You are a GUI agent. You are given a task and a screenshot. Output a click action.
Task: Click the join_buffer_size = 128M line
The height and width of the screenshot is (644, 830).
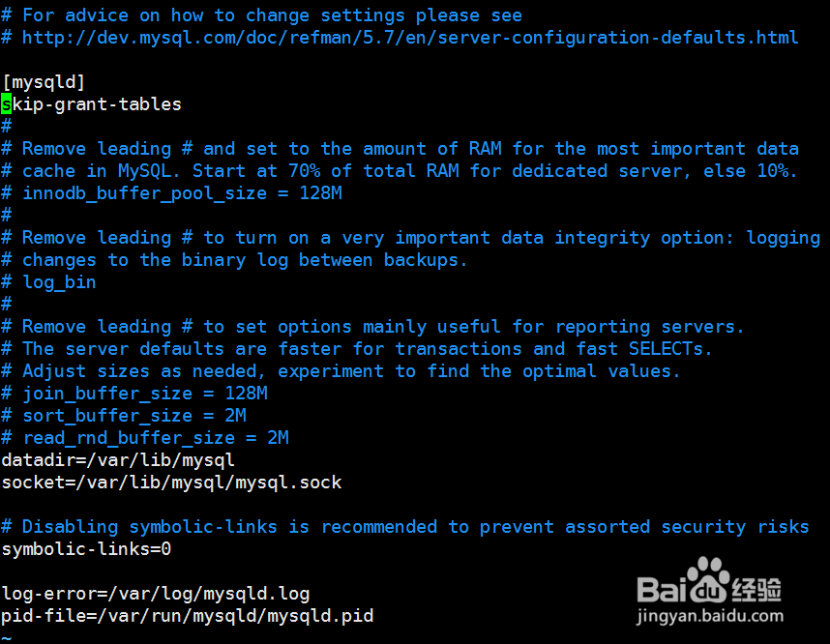144,394
